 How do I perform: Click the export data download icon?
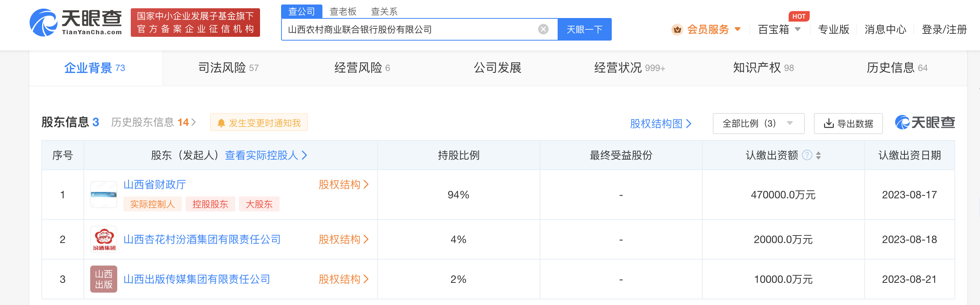coord(828,124)
